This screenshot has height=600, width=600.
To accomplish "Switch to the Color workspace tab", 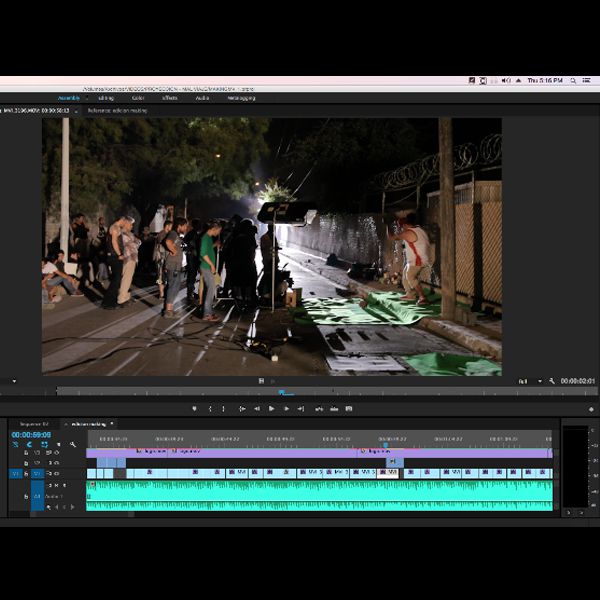I will (138, 98).
